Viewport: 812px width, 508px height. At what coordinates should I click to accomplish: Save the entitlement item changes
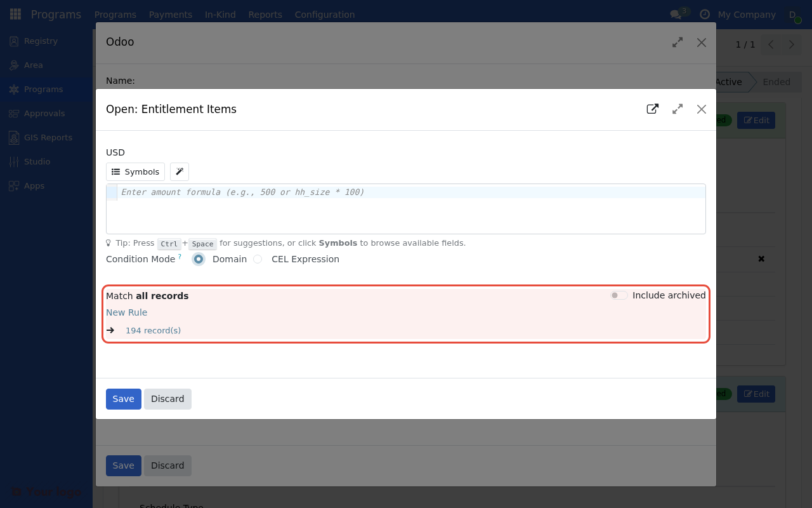(123, 399)
